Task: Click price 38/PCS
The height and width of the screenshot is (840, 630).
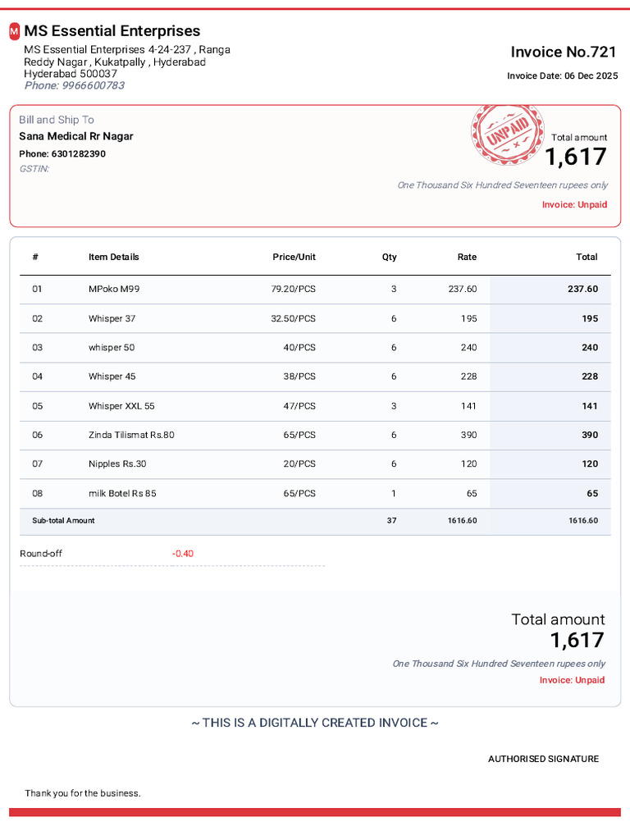Action: pos(299,377)
